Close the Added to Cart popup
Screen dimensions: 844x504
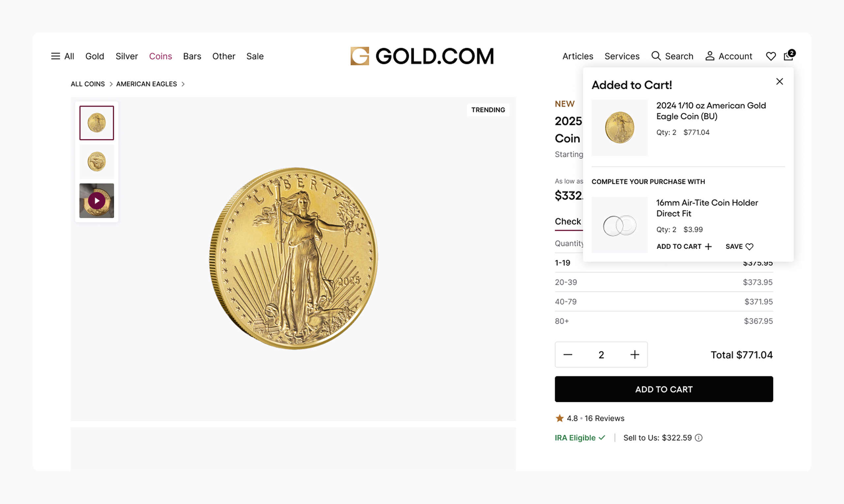(x=779, y=81)
